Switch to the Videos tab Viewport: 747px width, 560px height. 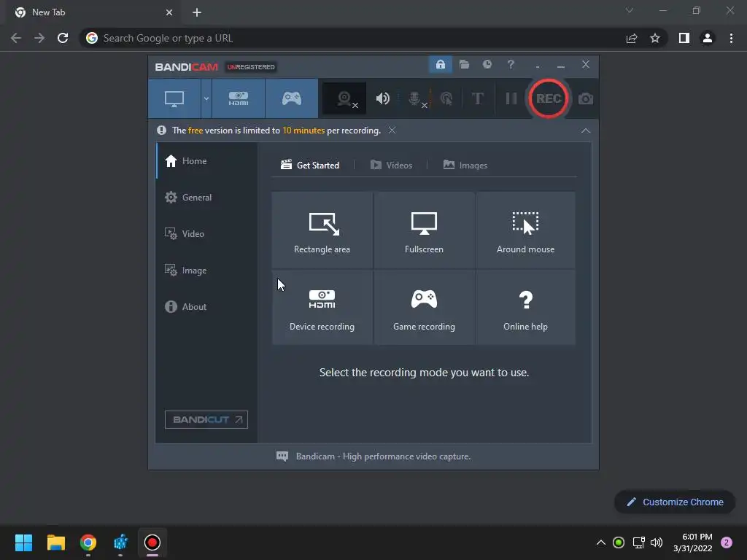coord(391,166)
